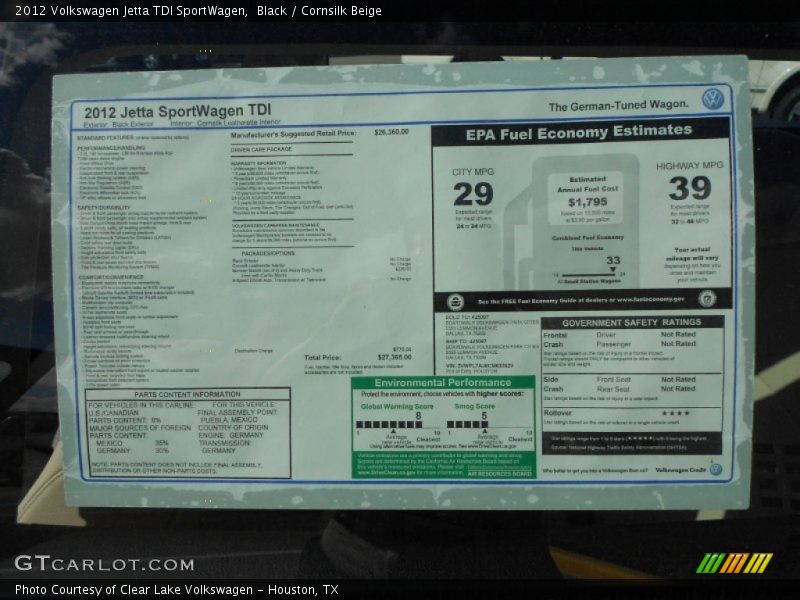Screen dimensions: 800x600
Task: Click the City MPG value 29
Action: (x=473, y=194)
